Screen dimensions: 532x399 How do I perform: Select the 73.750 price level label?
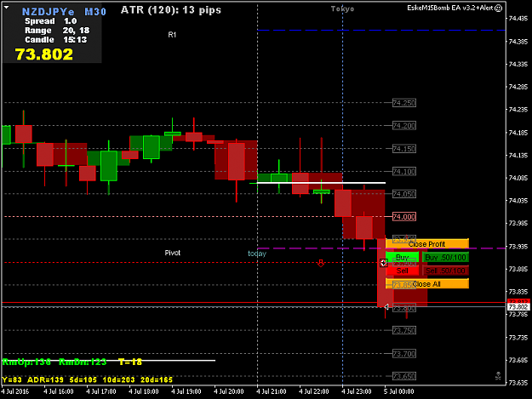click(x=403, y=331)
